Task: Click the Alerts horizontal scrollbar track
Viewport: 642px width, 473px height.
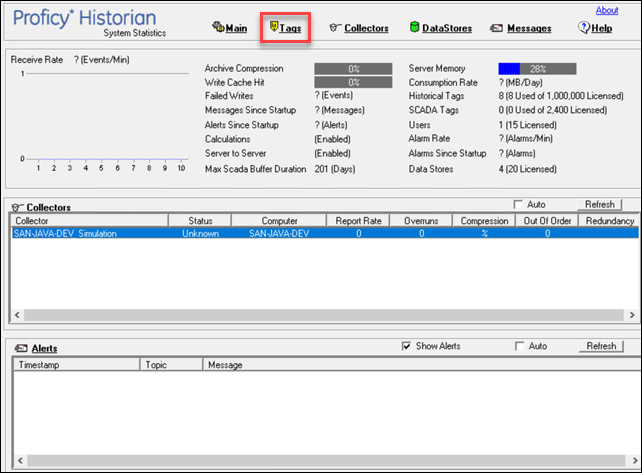Action: coord(326,460)
